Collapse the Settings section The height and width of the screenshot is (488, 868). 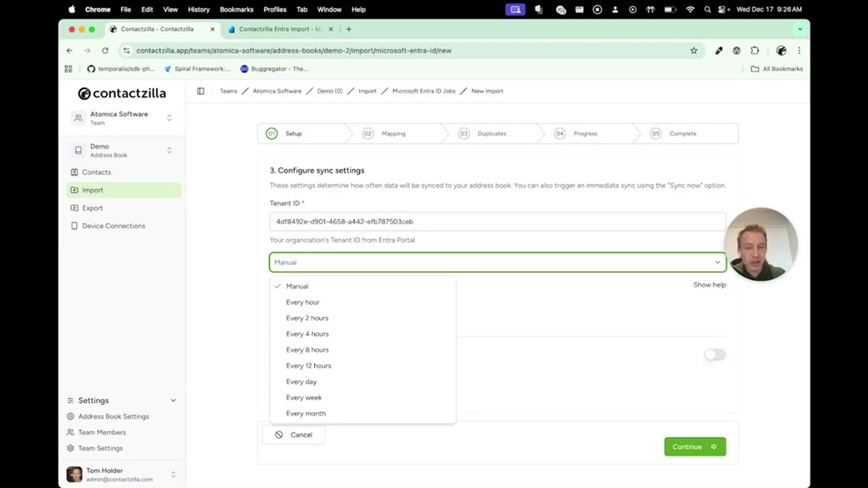[x=174, y=400]
